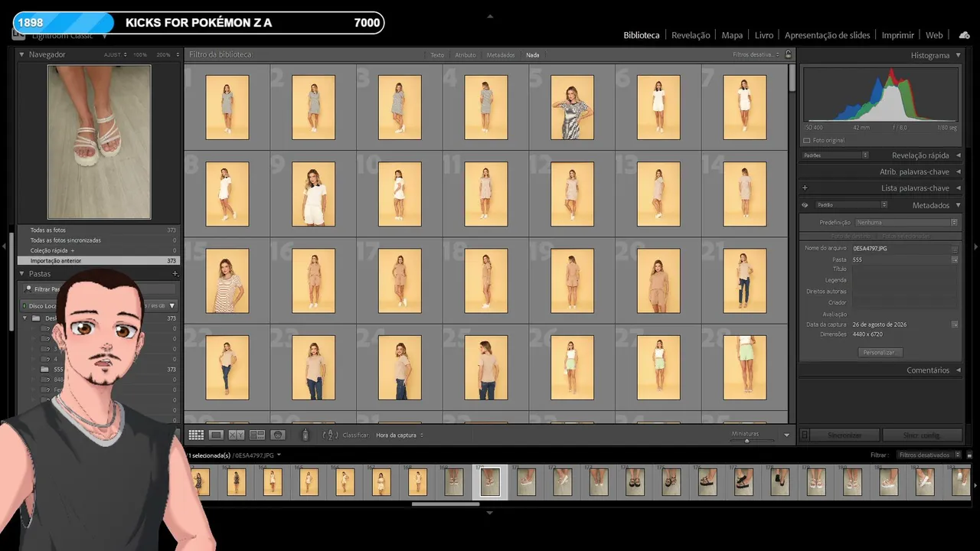Click the Sincr. config. button
This screenshot has height=551, width=980.
(921, 435)
